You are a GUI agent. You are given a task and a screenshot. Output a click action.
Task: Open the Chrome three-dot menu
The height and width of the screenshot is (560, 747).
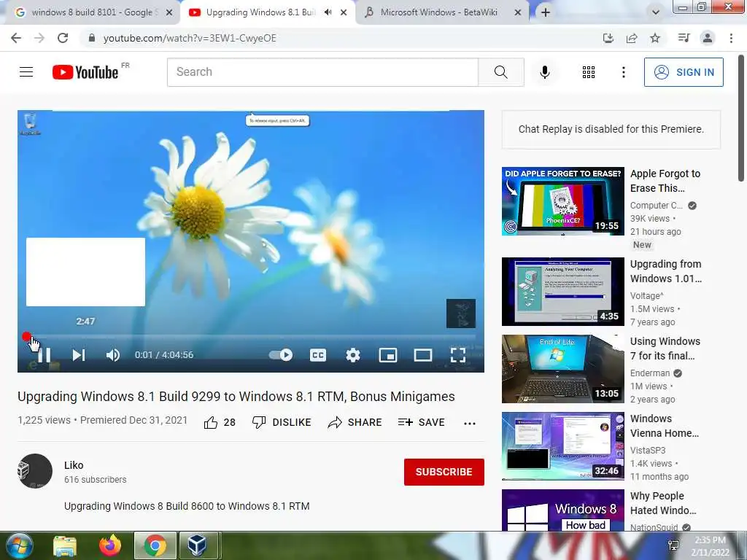pos(731,38)
